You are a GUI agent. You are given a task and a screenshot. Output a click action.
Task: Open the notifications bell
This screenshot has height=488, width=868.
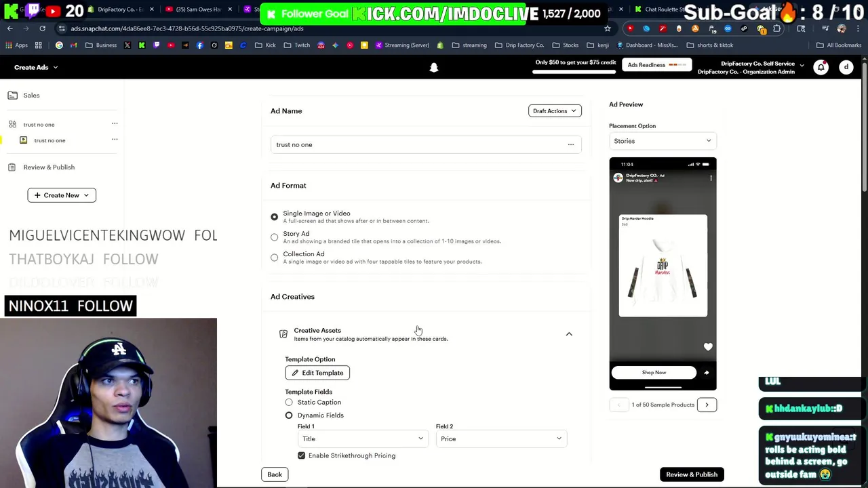[821, 67]
